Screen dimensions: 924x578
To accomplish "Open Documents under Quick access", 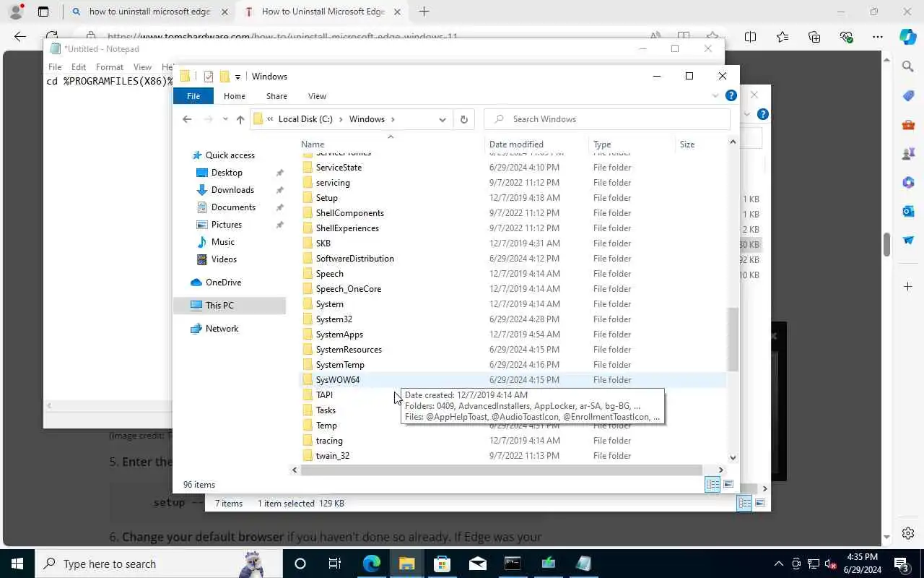I will pos(233,207).
